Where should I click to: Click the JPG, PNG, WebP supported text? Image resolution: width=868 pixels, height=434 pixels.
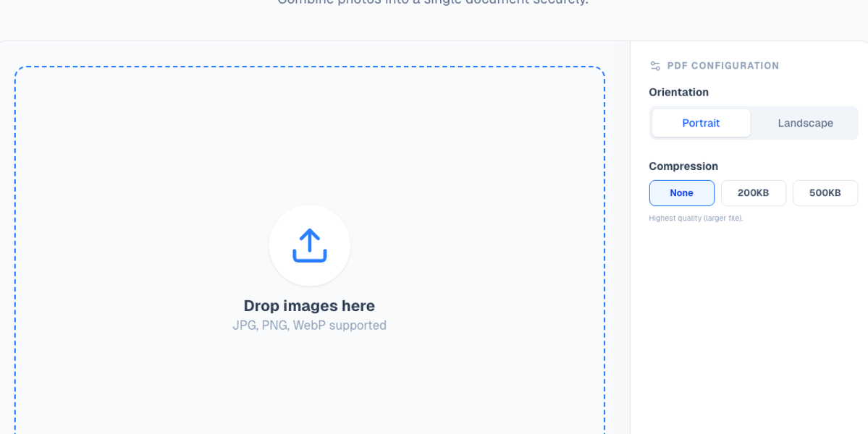click(310, 325)
